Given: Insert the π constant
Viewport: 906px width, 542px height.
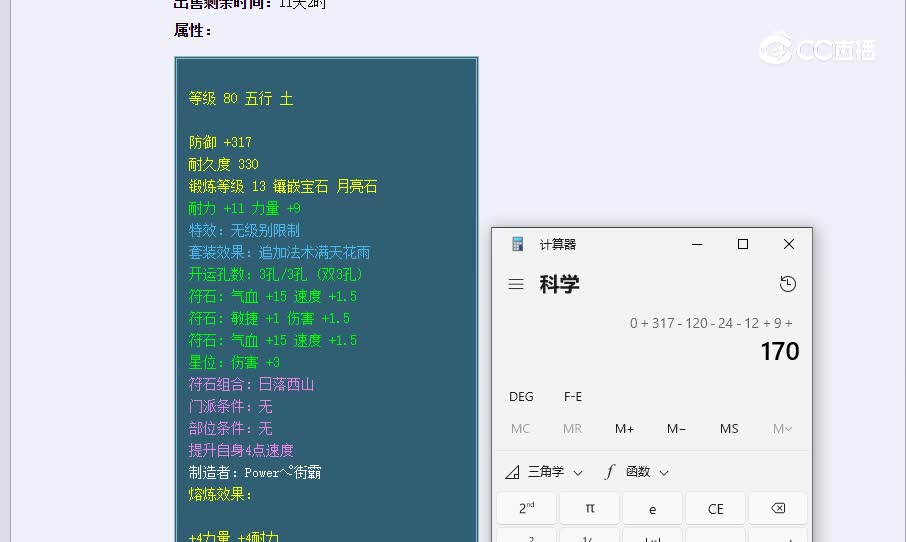Looking at the screenshot, I should point(589,508).
